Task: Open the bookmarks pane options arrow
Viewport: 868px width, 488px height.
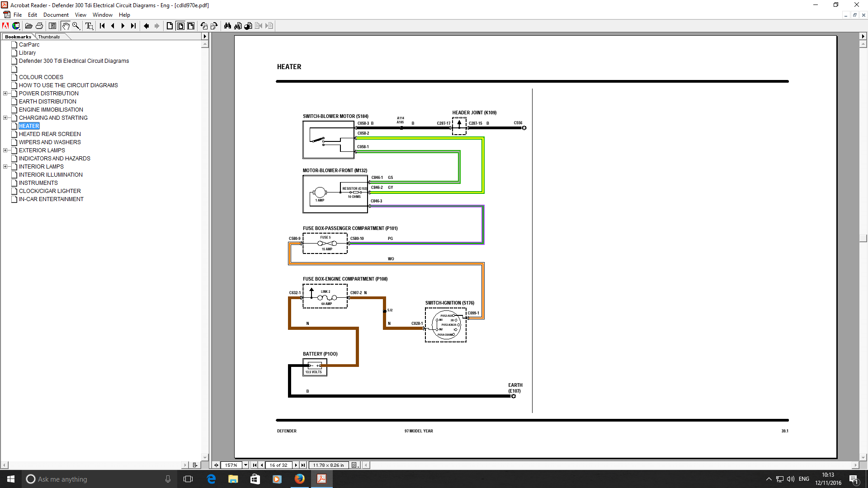Action: point(205,37)
